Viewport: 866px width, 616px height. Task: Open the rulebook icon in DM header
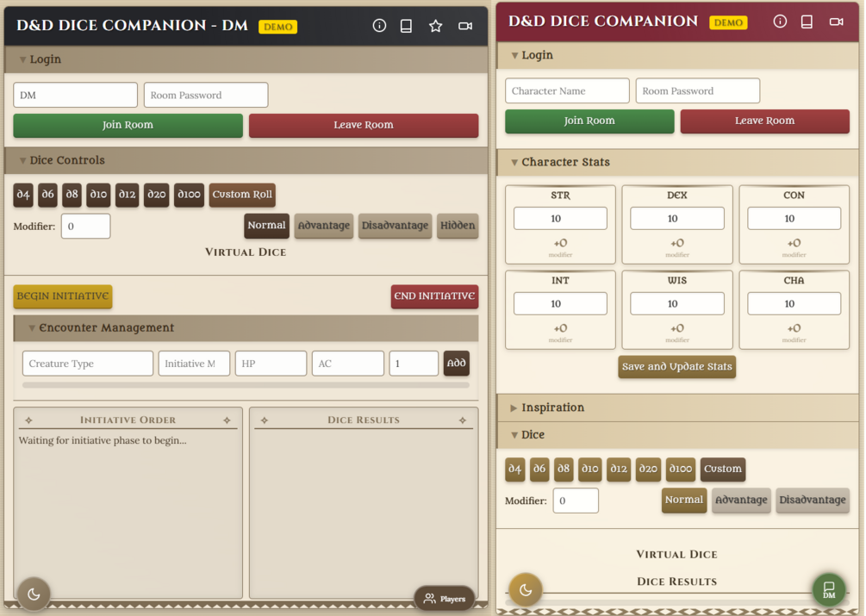click(x=406, y=26)
